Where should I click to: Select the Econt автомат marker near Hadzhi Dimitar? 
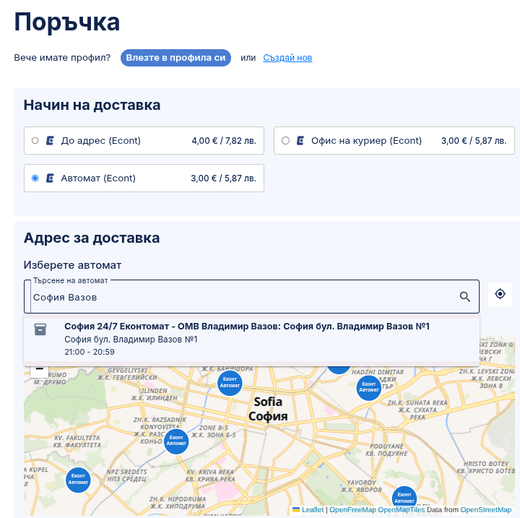tap(369, 388)
